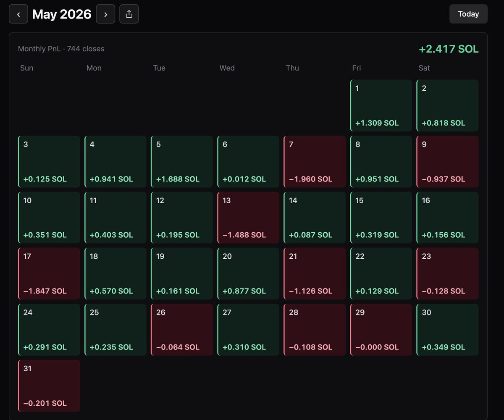Click the Wed column header
The width and height of the screenshot is (504, 420).
[227, 68]
